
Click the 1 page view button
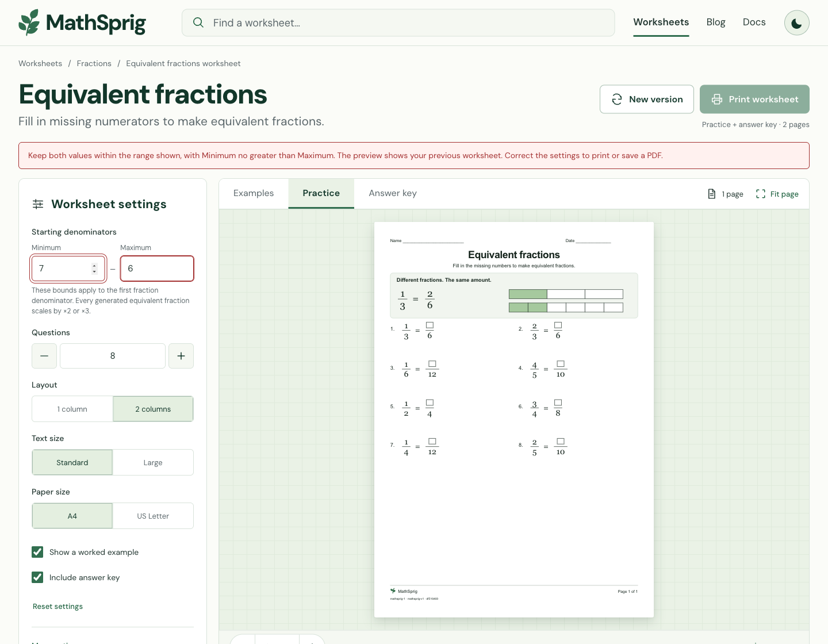(726, 194)
